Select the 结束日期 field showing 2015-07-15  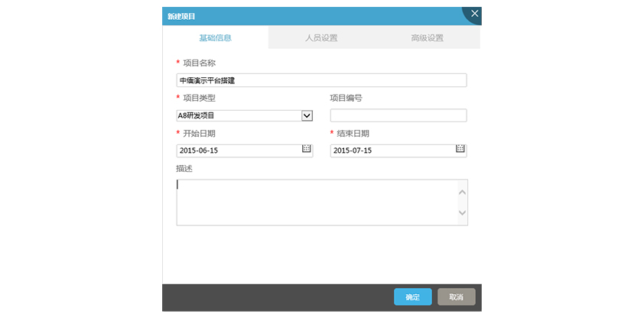(398, 150)
